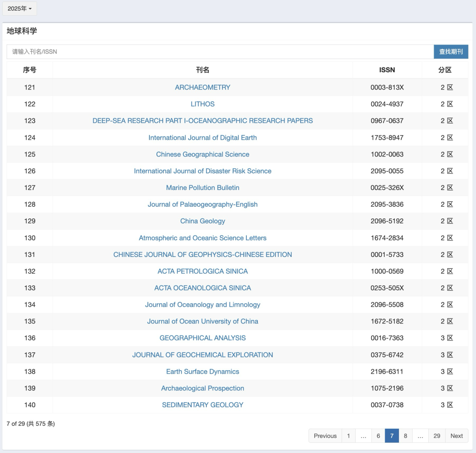Select ISSN 1075-2196 cell

[387, 388]
